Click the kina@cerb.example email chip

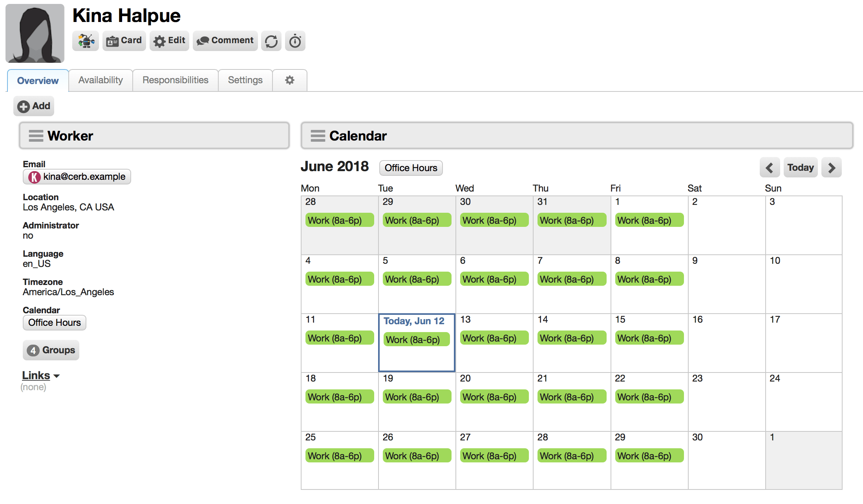click(x=77, y=177)
